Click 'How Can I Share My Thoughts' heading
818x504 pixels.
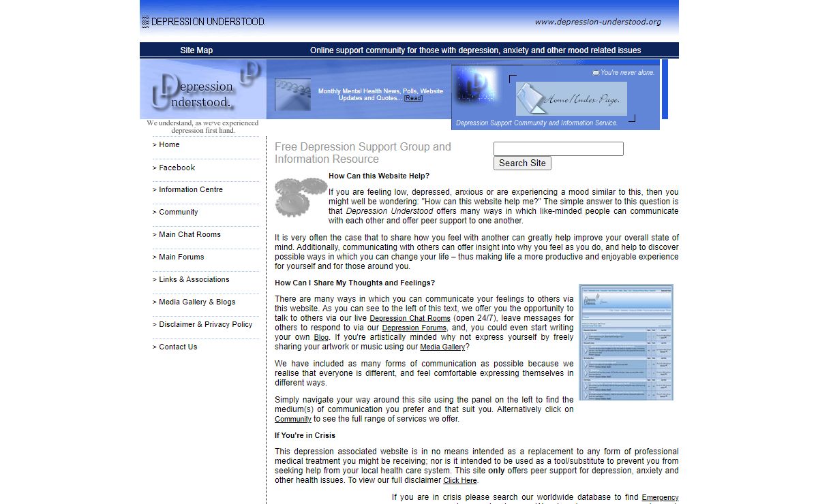click(354, 283)
